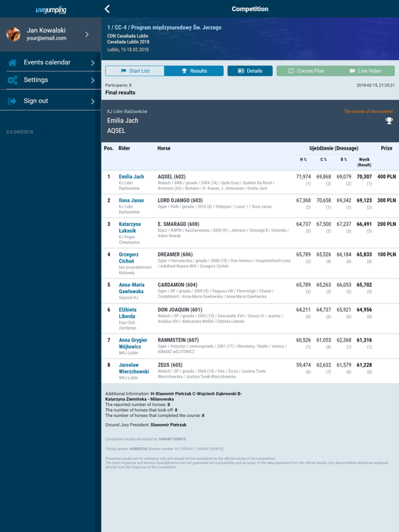Image resolution: width=399 pixels, height=532 pixels.
Task: Select horse LORD DJANGO (603)
Action: click(x=180, y=200)
